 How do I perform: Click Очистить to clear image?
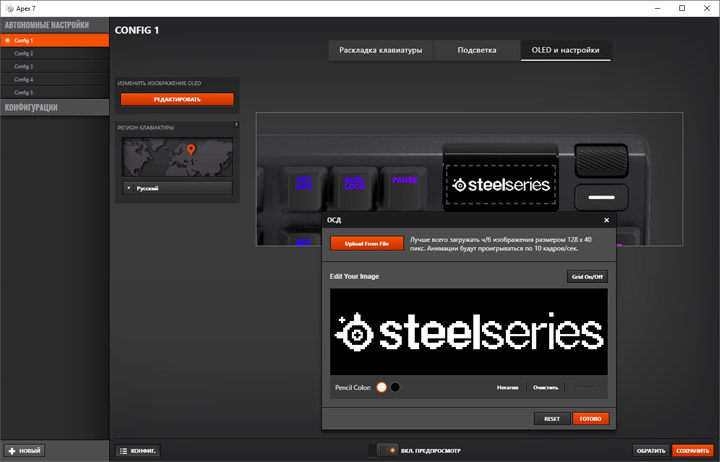coord(546,388)
